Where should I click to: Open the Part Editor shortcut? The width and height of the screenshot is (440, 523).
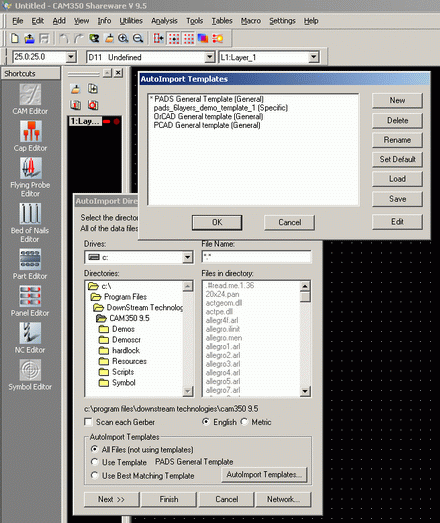pos(30,264)
